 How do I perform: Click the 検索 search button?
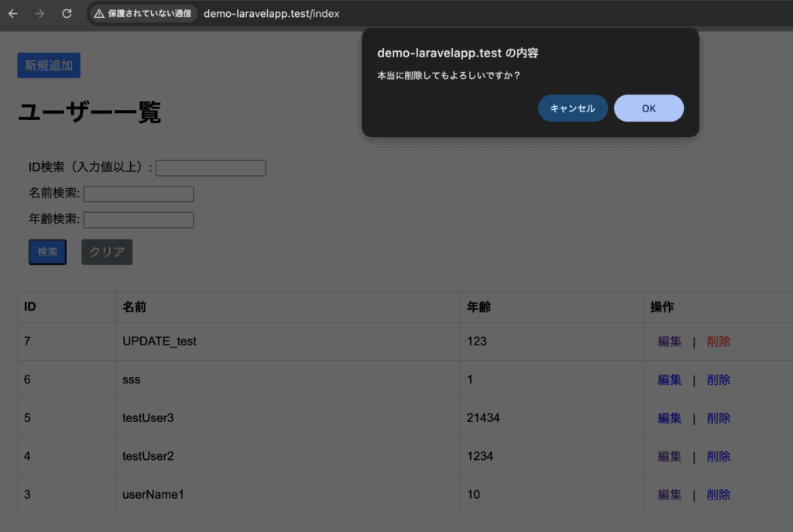click(x=48, y=252)
